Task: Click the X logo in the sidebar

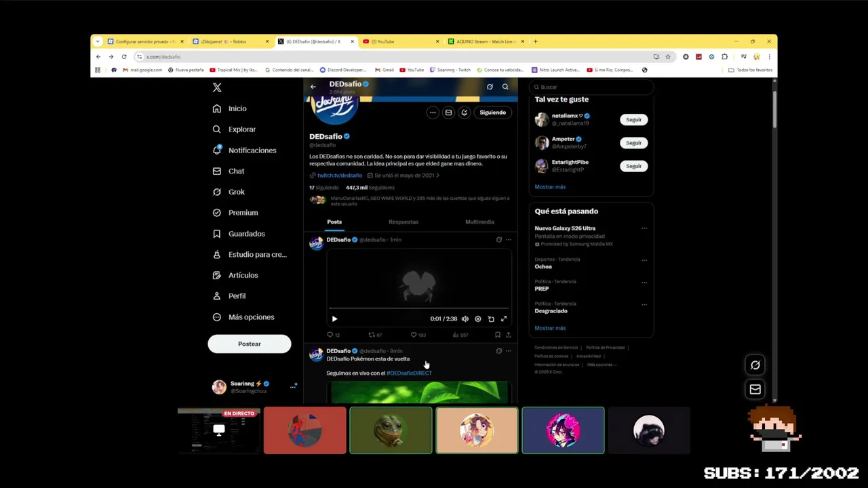Action: point(217,87)
